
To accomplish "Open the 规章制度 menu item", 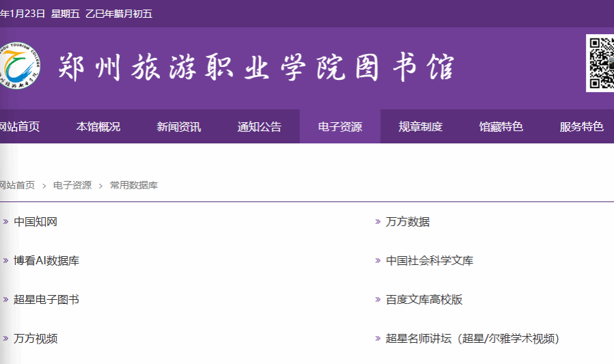I will pyautogui.click(x=421, y=126).
